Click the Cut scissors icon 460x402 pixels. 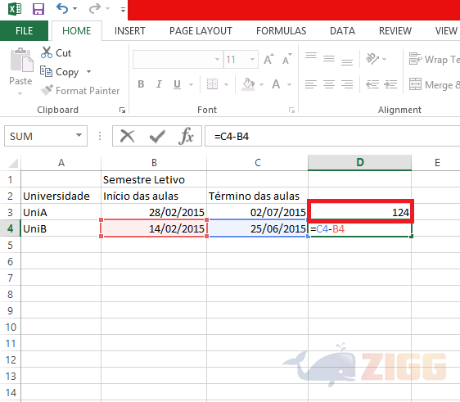point(46,52)
